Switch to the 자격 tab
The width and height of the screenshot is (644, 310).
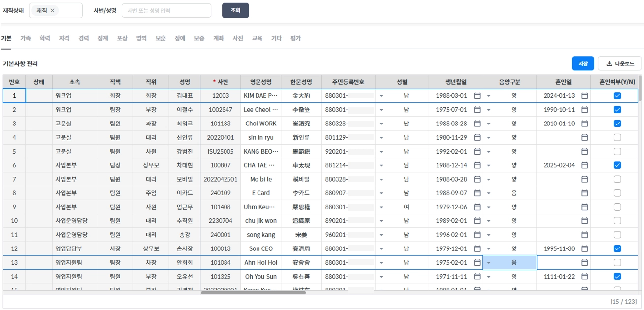click(64, 38)
